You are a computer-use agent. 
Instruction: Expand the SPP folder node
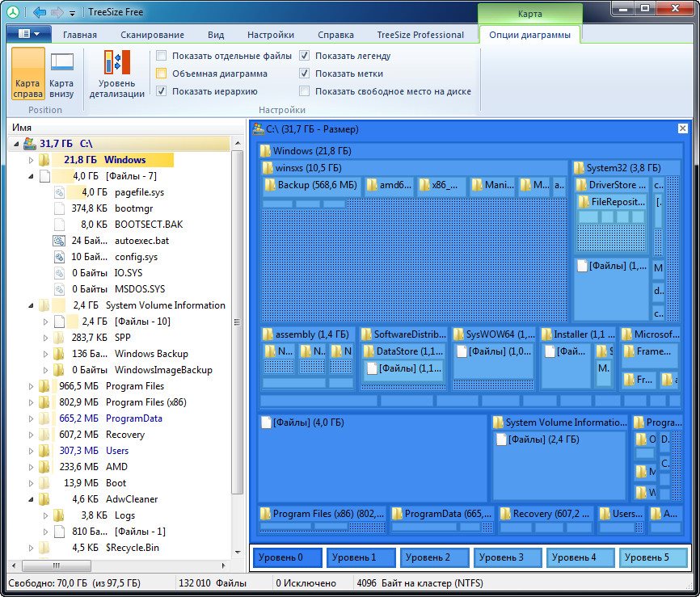(45, 338)
